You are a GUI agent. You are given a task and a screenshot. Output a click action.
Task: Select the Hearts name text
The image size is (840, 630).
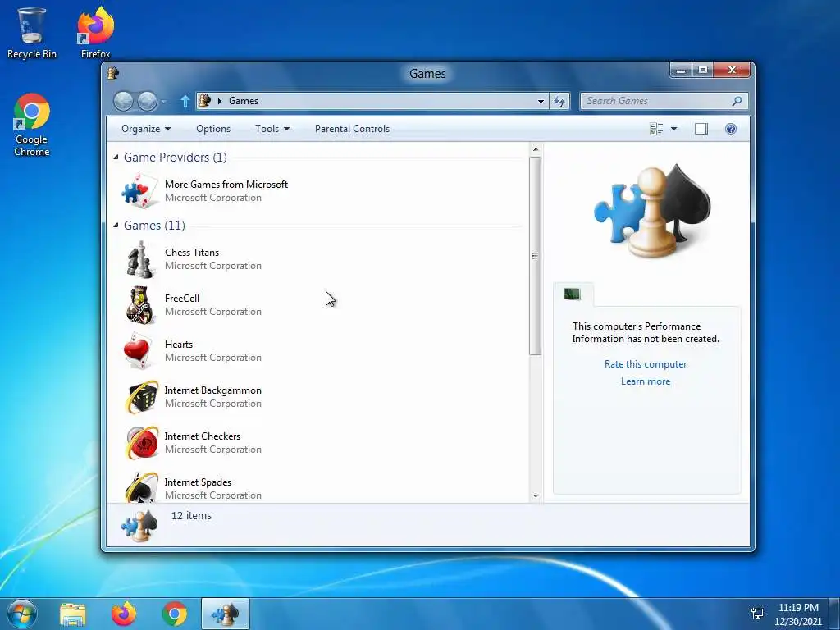coord(178,344)
